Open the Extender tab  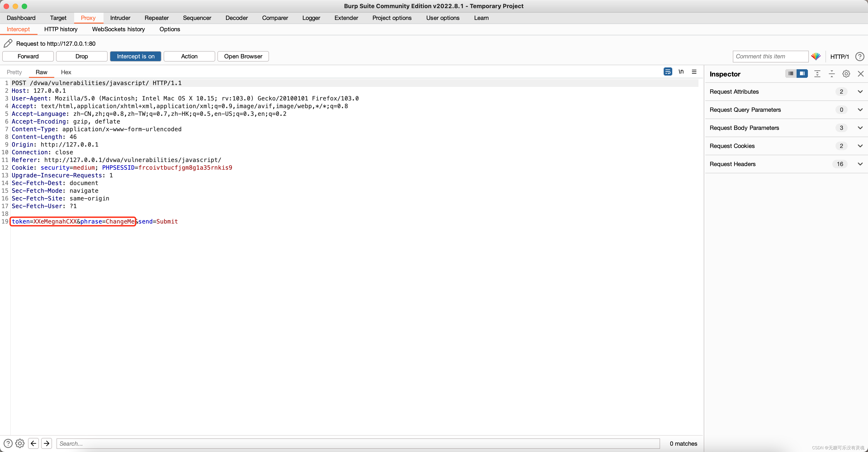tap(346, 18)
